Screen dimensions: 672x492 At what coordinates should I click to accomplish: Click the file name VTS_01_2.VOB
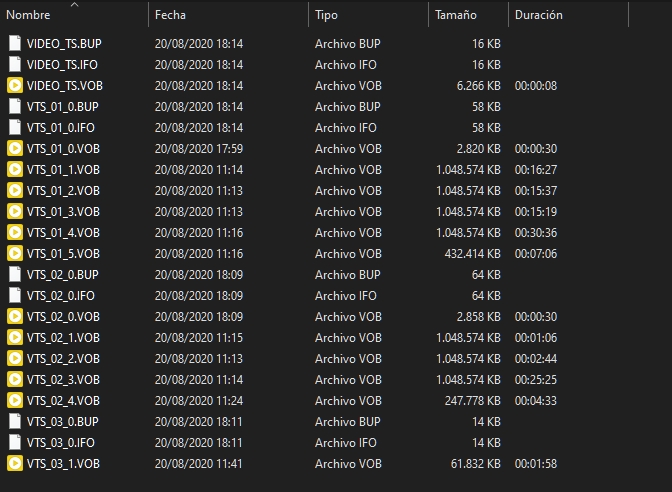63,191
